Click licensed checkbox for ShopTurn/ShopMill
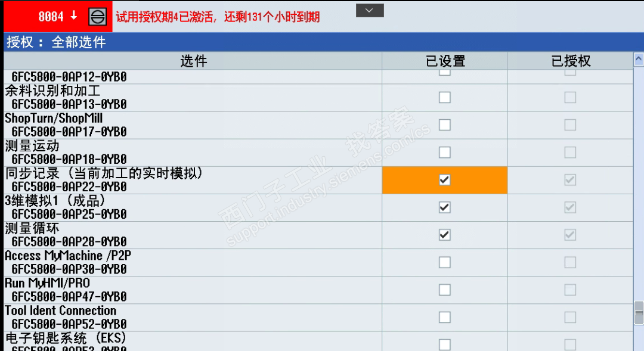 click(570, 125)
